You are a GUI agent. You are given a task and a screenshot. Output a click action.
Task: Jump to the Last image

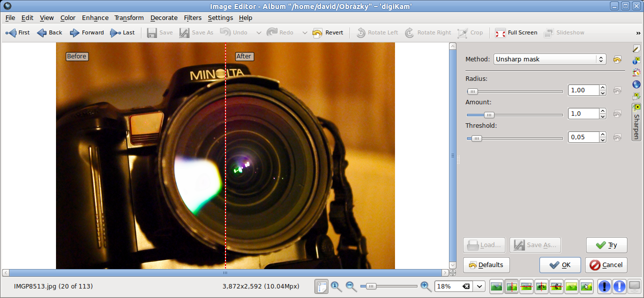coord(122,32)
